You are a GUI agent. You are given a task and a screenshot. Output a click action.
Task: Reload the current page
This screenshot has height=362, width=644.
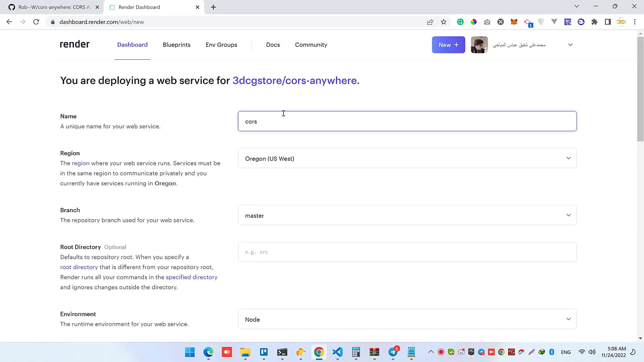click(x=36, y=22)
